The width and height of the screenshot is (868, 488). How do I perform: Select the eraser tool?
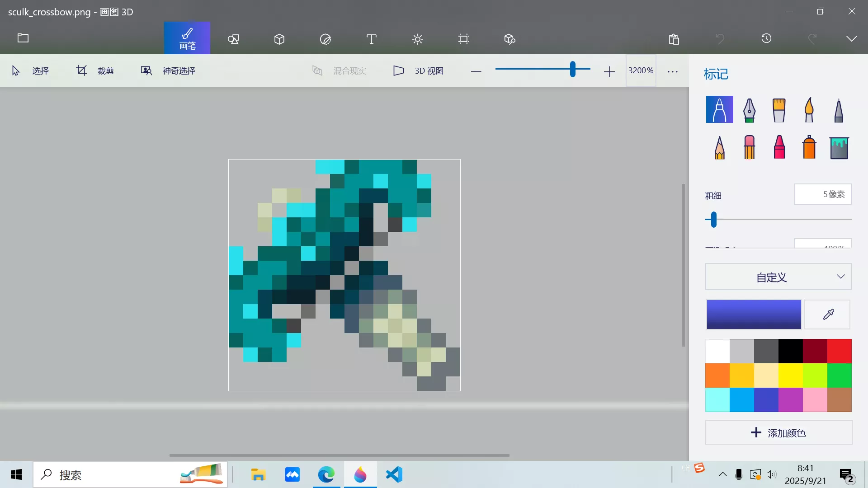pos(749,147)
